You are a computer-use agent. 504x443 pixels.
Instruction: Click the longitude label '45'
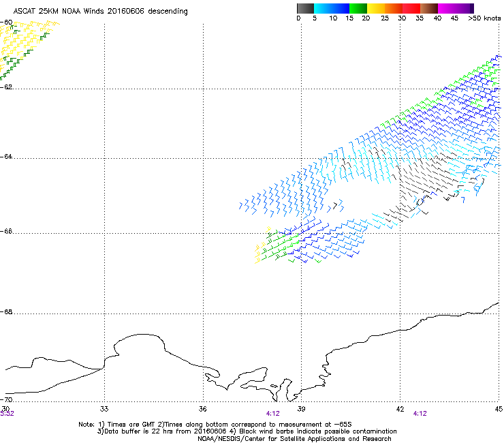click(x=499, y=409)
